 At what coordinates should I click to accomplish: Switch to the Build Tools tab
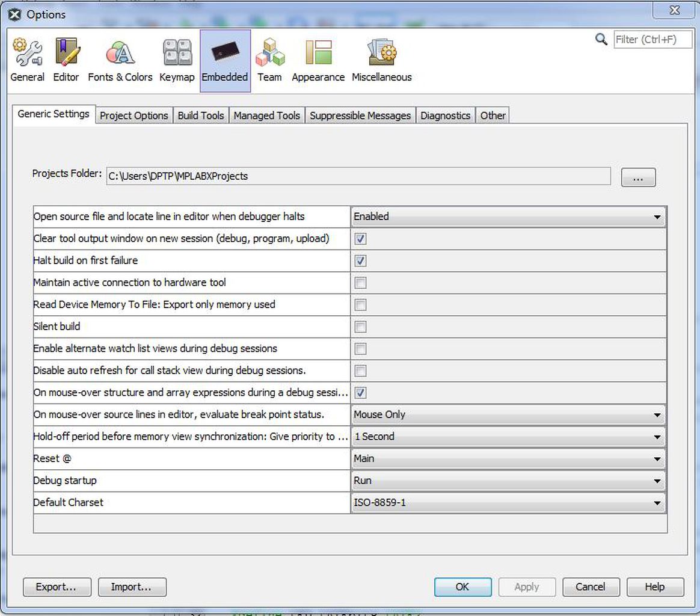pyautogui.click(x=201, y=115)
